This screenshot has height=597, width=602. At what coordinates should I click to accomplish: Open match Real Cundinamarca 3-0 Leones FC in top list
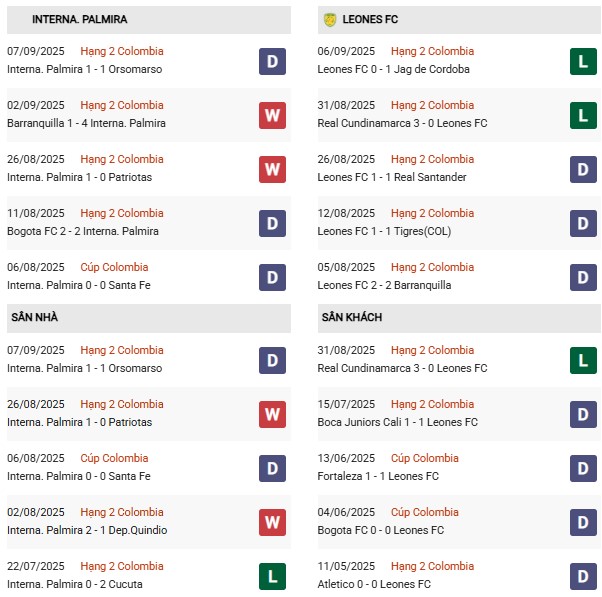(402, 123)
